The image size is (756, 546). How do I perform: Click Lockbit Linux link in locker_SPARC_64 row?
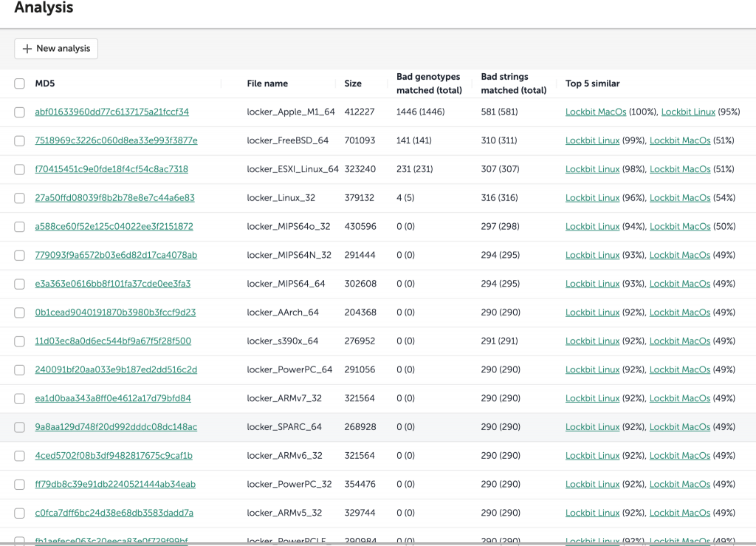click(x=593, y=427)
